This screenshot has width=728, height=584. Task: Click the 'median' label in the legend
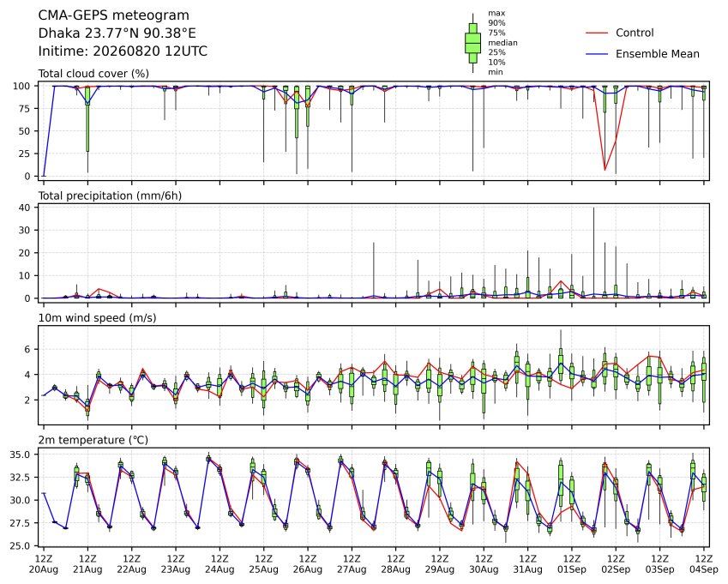pyautogui.click(x=502, y=43)
